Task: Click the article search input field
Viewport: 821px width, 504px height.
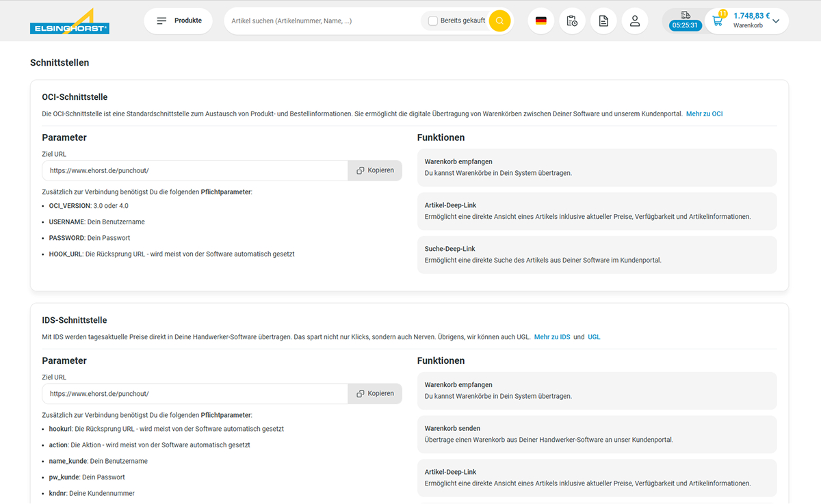Action: click(322, 21)
